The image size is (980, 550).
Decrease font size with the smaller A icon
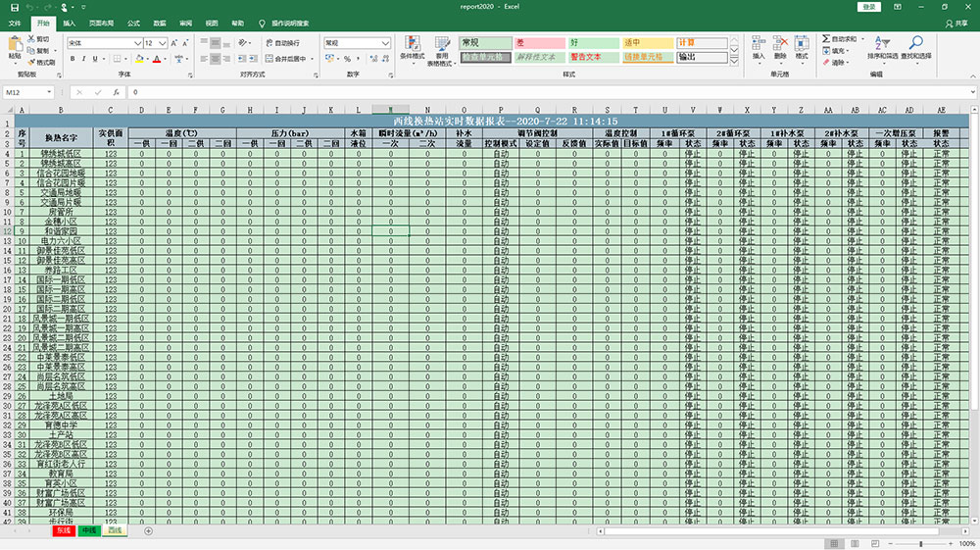click(185, 43)
